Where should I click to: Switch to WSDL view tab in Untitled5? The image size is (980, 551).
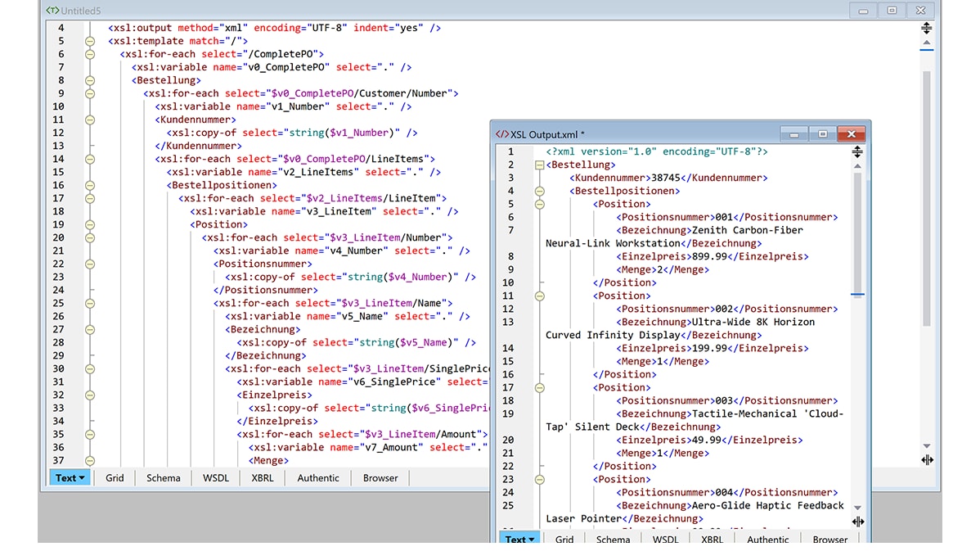216,478
